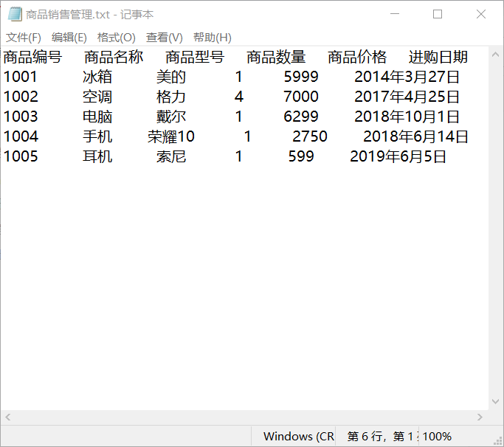Open the 格式(O) menu

[x=117, y=38]
